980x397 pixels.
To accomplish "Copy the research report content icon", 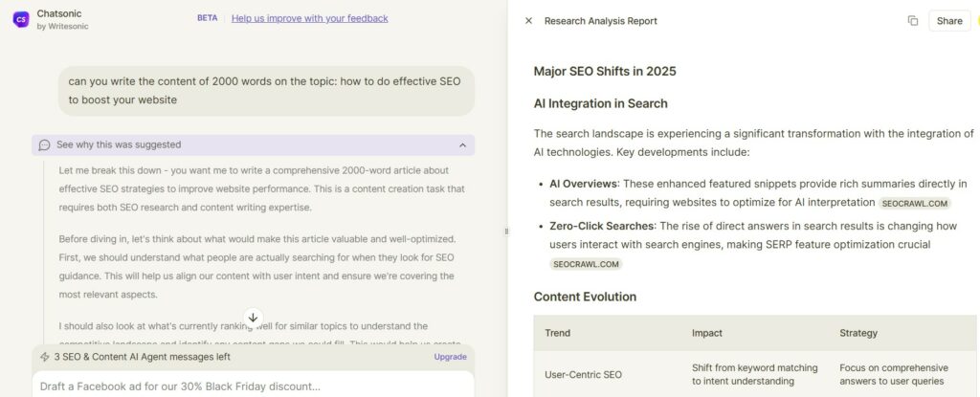I will 912,21.
